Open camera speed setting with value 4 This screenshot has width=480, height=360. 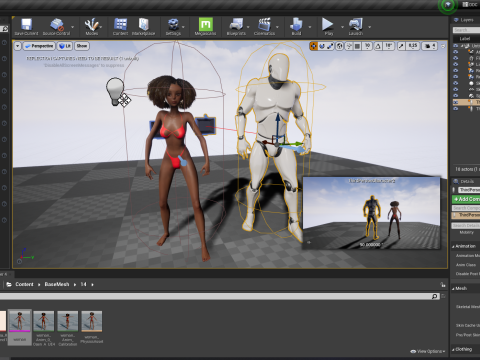[x=429, y=46]
